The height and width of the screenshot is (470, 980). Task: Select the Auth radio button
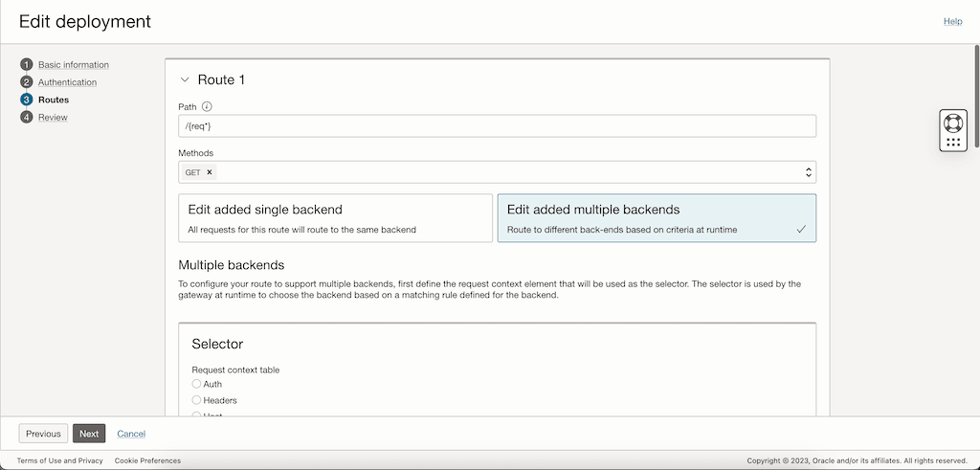[x=196, y=384]
